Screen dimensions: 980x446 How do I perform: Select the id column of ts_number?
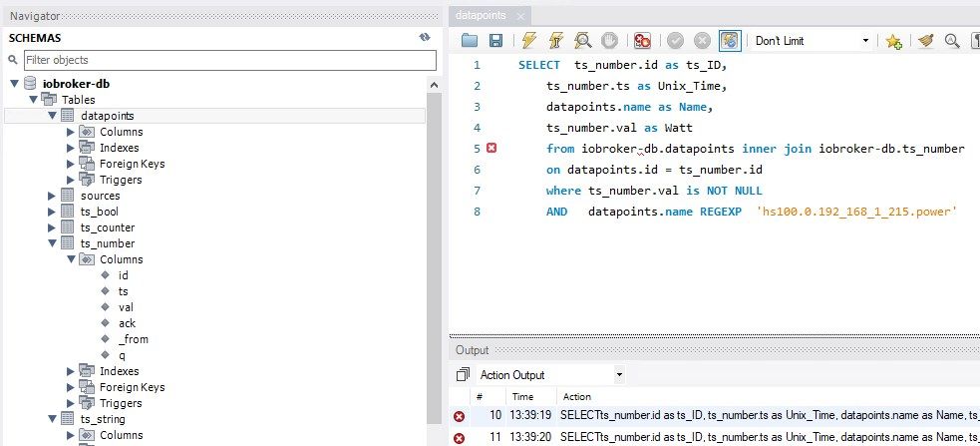(124, 275)
